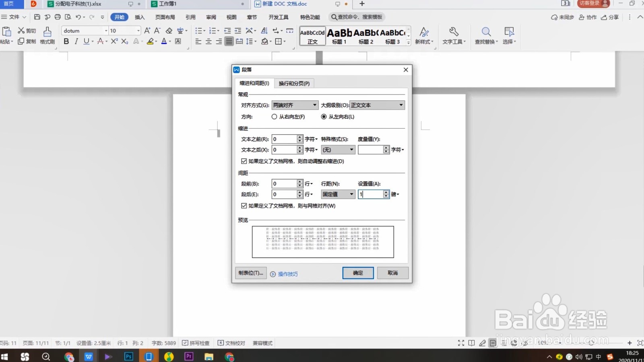Click the Italic formatting icon
644x362 pixels.
pos(76,41)
